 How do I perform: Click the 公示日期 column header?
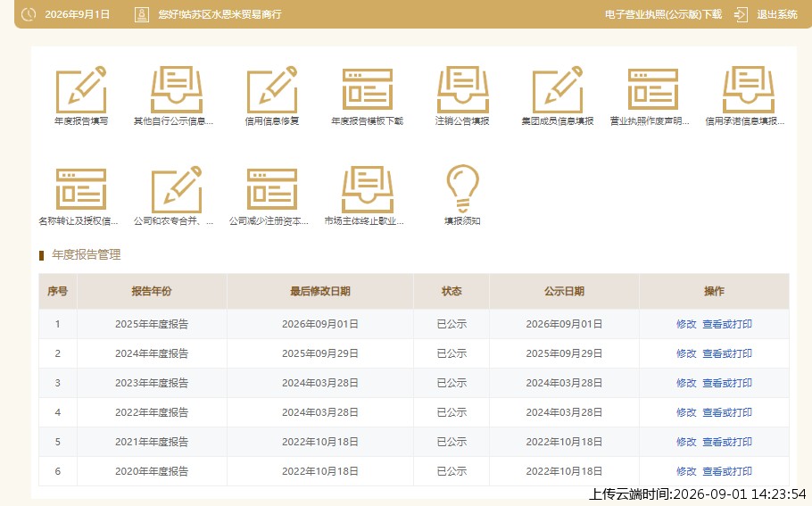(x=564, y=292)
